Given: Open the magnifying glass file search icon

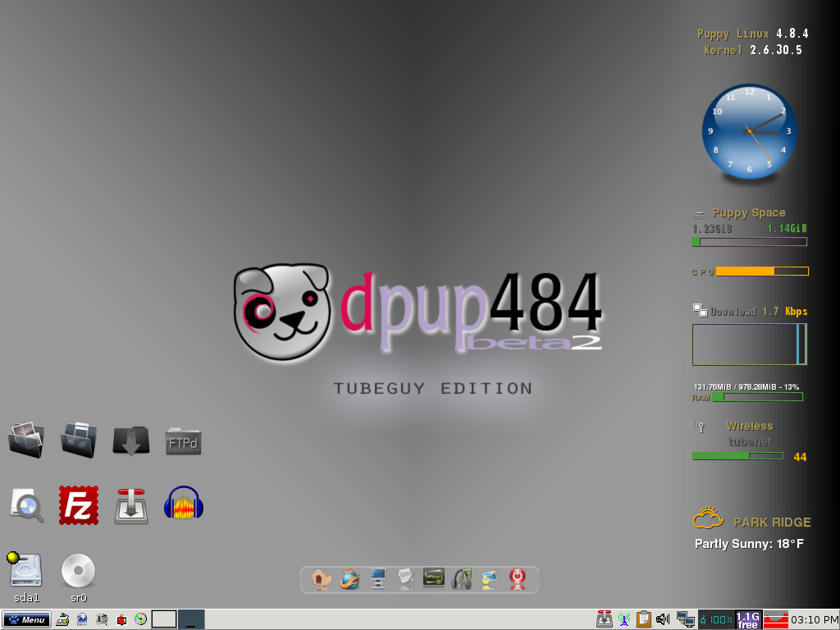Looking at the screenshot, I should pos(27,505).
